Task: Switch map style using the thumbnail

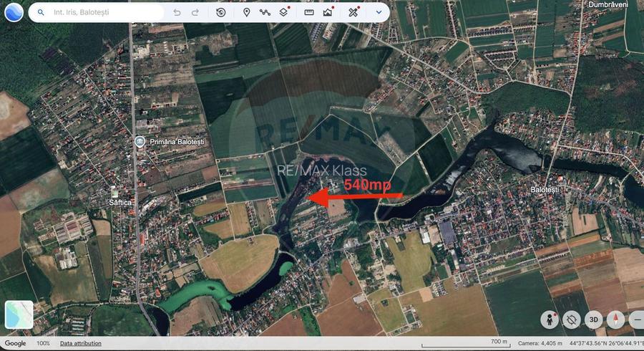Action: pos(19,314)
